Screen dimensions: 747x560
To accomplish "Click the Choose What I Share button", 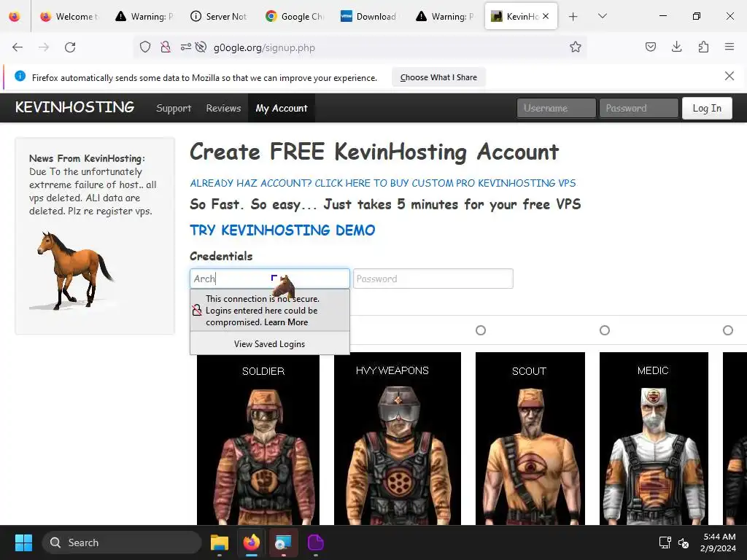I will pyautogui.click(x=438, y=77).
